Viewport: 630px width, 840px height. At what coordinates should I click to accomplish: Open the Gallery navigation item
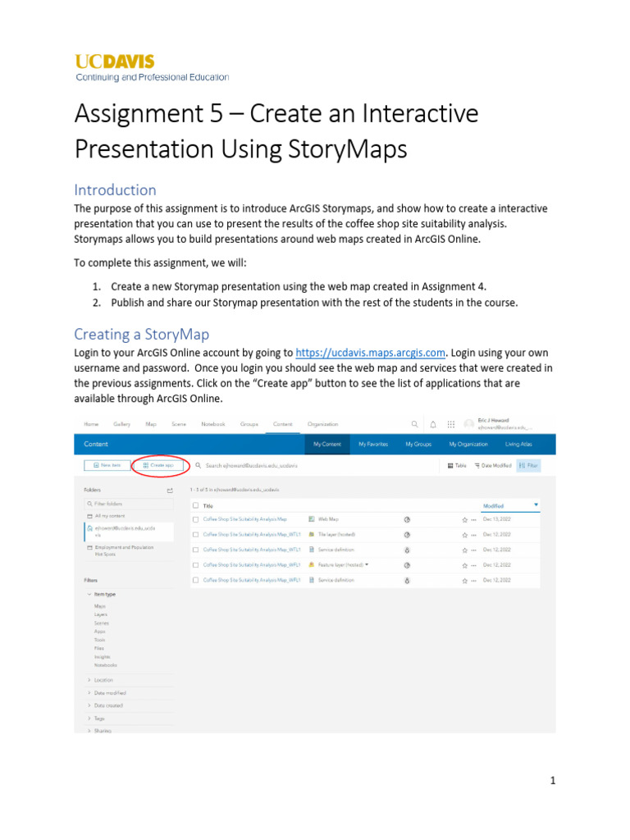point(121,424)
